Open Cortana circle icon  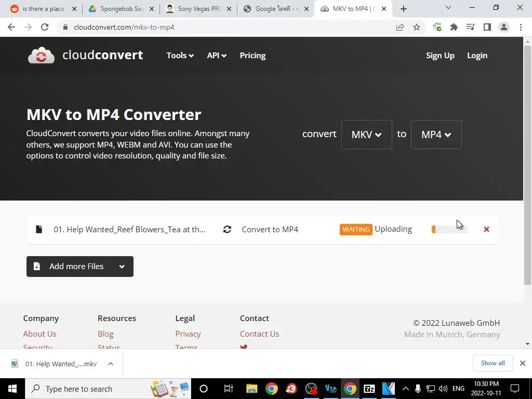pos(204,389)
